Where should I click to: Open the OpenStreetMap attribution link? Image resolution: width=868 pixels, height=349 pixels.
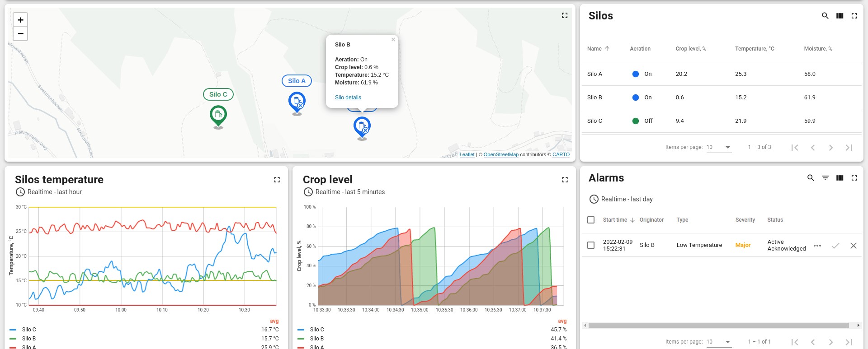[501, 154]
